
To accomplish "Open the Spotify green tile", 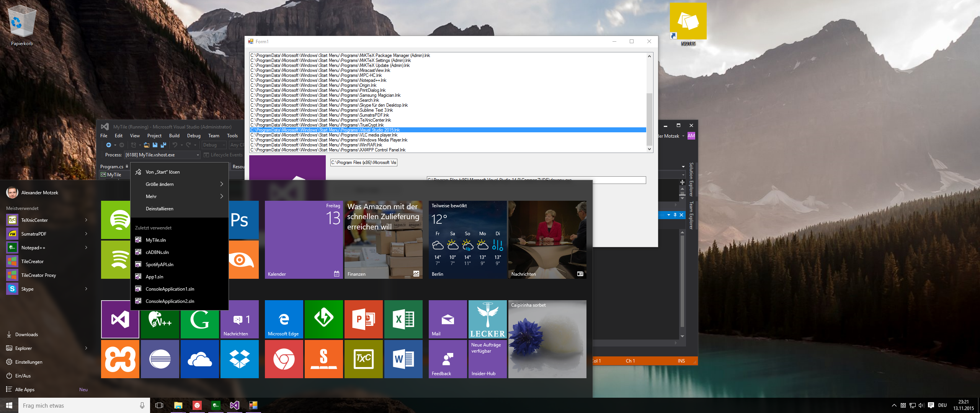I will point(116,220).
